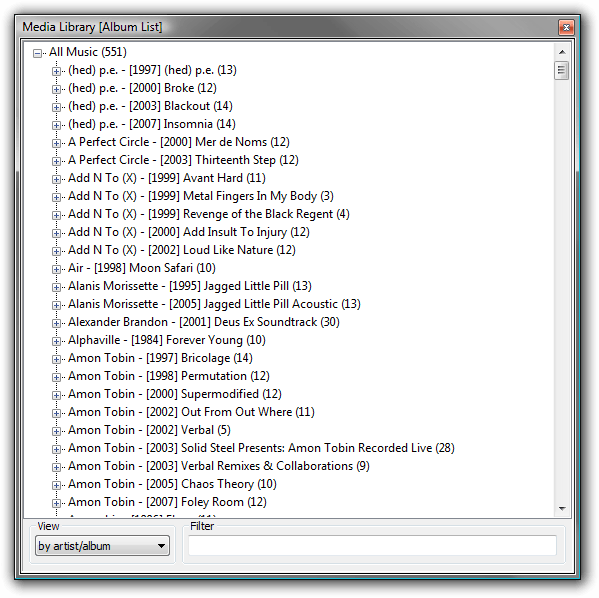The image size is (599, 598).
Task: Expand Amon Tobin Permutation node
Action: click(x=57, y=377)
